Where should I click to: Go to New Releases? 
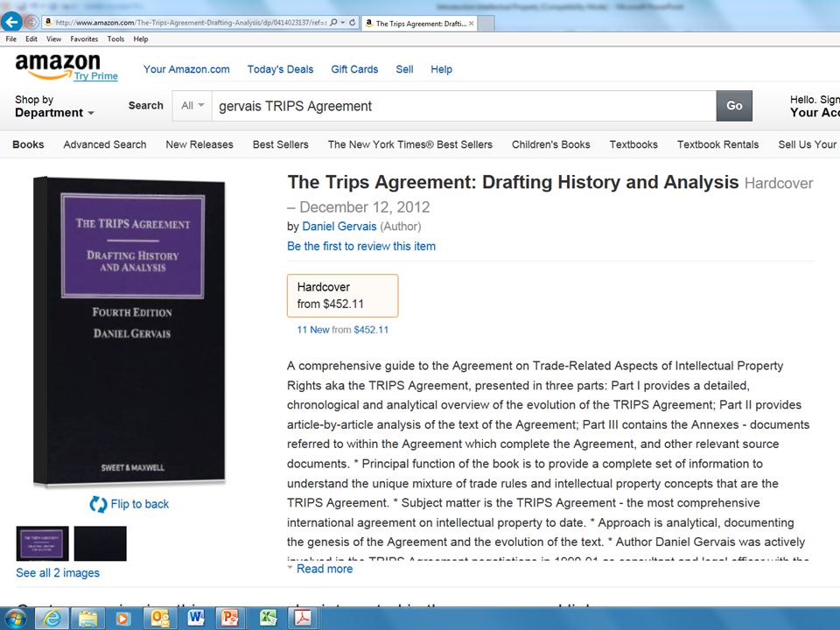pos(199,144)
